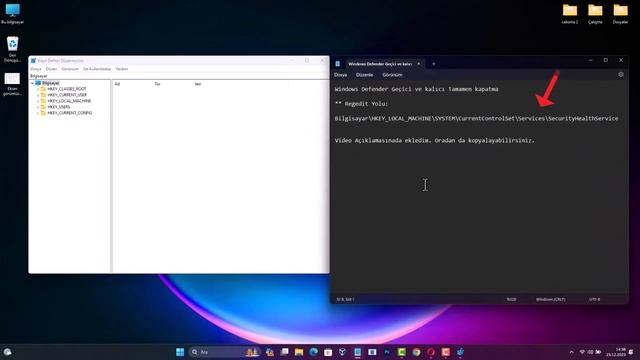The width and height of the screenshot is (640, 360).
Task: Select HKEY_USERS tree item
Action: (x=58, y=107)
